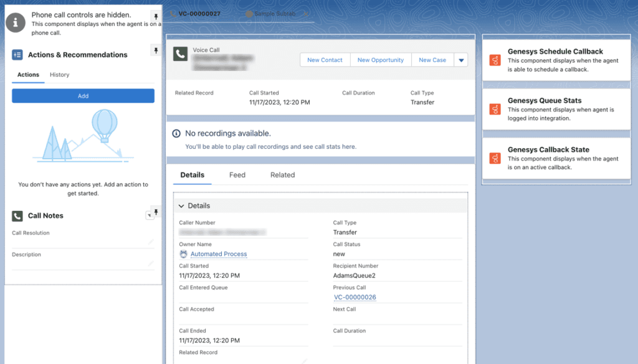Open the dropdown next to New Case

pos(461,60)
